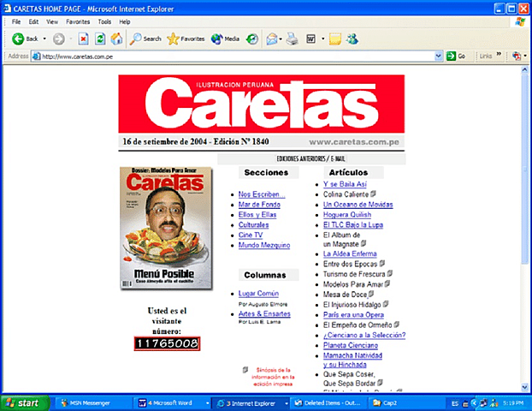This screenshot has height=411, width=532.
Task: Click the page icon in address bar
Action: click(x=36, y=57)
